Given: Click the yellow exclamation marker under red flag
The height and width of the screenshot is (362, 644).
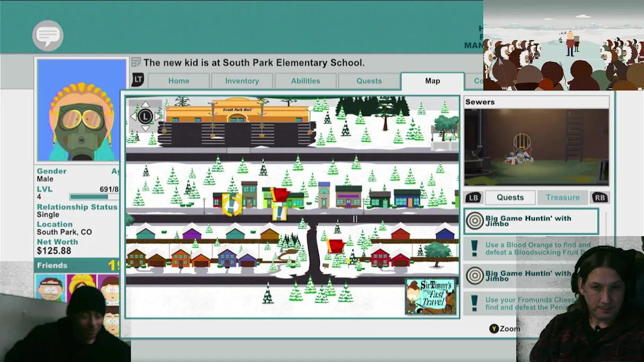Looking at the screenshot, I should click(279, 213).
